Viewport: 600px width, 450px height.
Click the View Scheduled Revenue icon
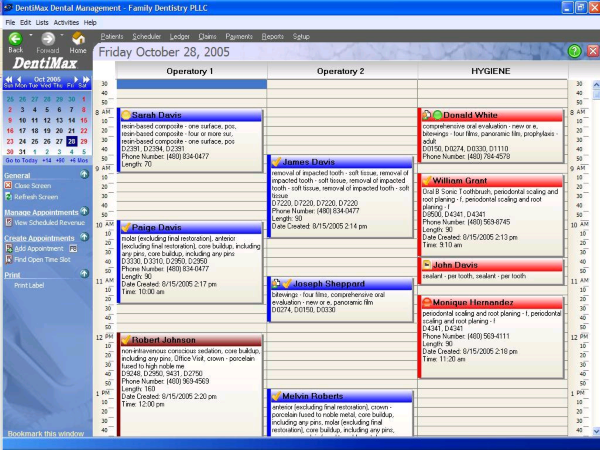coord(9,222)
